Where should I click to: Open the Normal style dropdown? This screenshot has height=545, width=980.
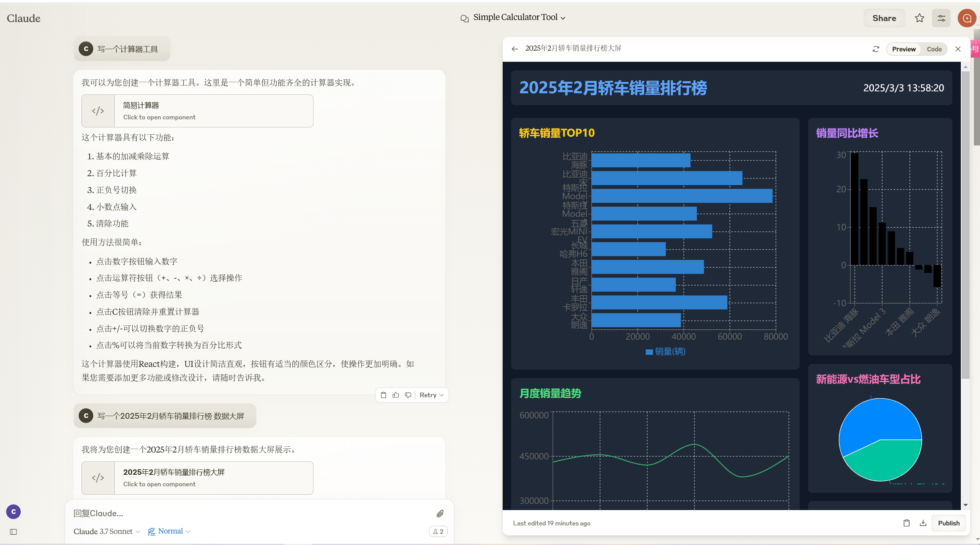coord(169,531)
